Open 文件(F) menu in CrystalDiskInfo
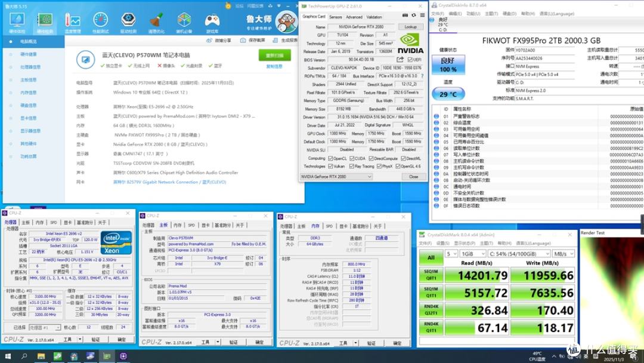This screenshot has width=644, height=363. point(438,14)
